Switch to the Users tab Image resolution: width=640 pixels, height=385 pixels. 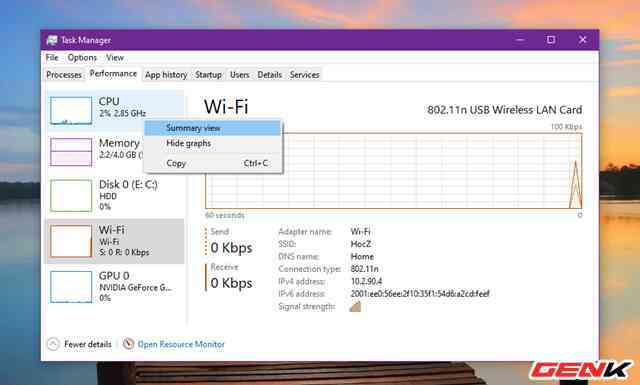pos(240,75)
